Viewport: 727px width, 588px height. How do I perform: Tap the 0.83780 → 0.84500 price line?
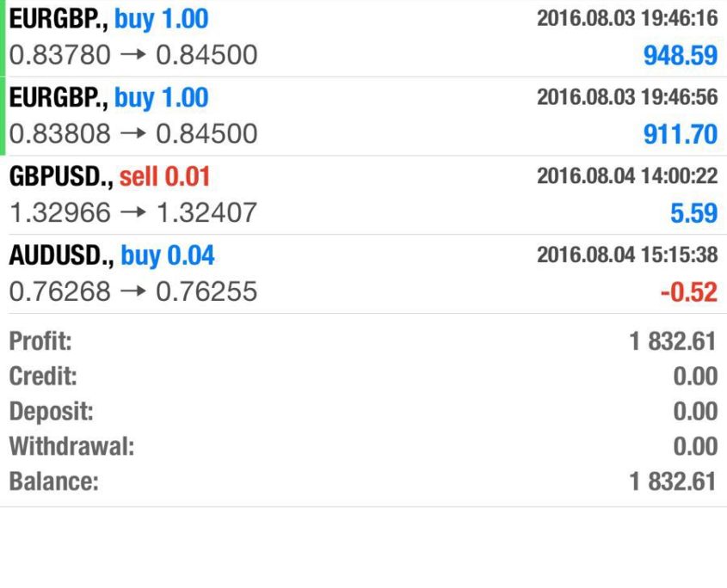[133, 56]
